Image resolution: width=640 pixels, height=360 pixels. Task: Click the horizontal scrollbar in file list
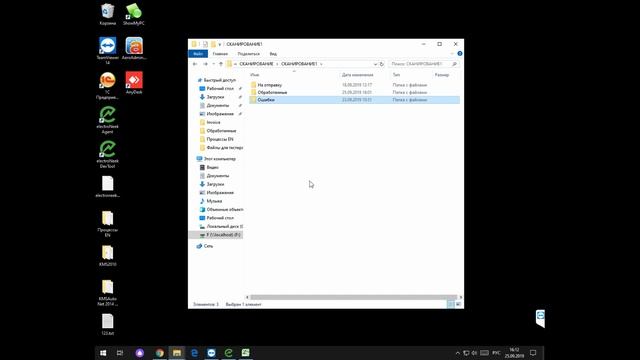(x=353, y=297)
